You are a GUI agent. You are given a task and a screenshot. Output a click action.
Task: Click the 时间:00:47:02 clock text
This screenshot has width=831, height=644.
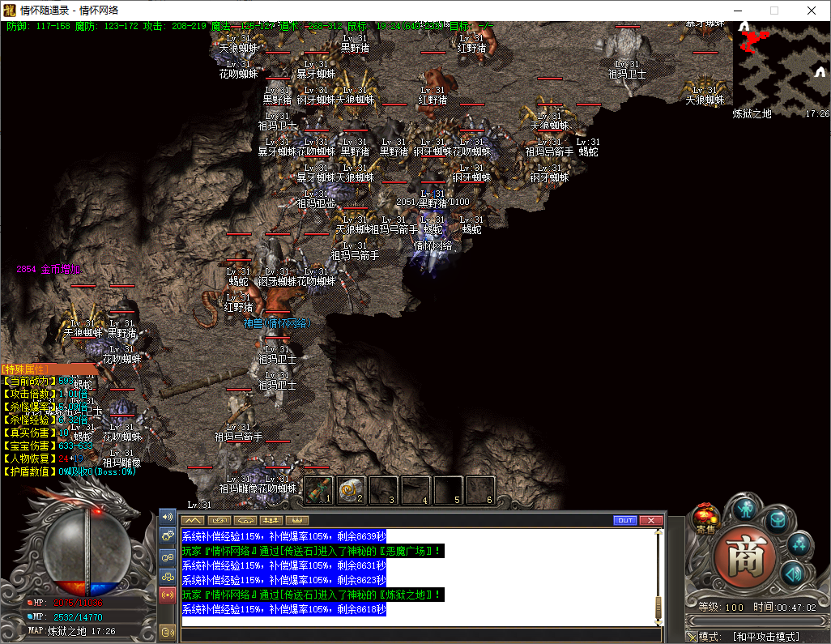click(785, 607)
